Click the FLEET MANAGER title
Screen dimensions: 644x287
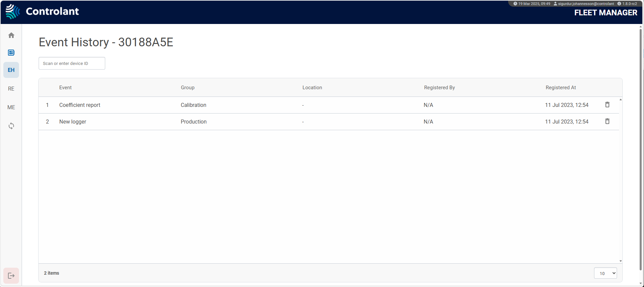606,13
